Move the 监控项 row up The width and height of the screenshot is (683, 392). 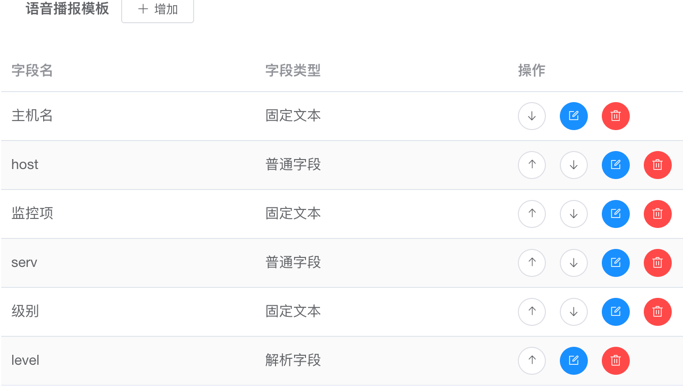(x=532, y=213)
